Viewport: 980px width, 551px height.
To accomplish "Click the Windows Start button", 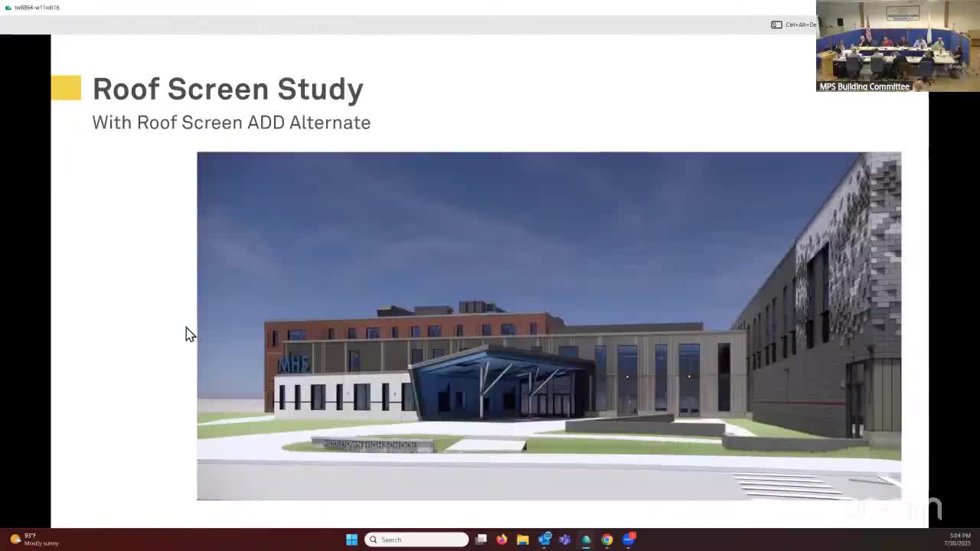I will (351, 540).
